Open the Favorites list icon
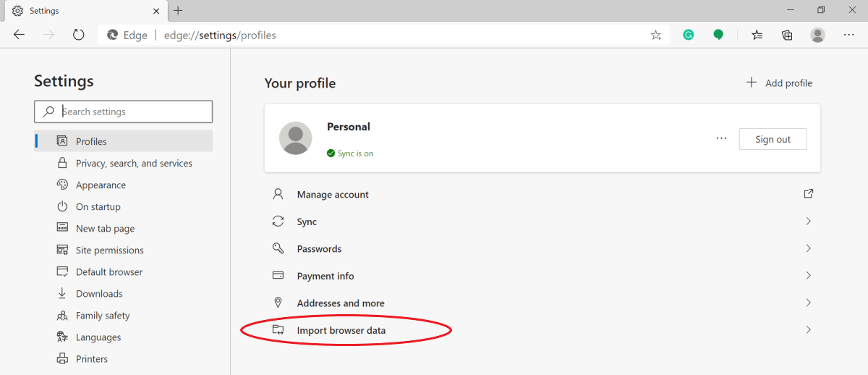Image resolution: width=868 pixels, height=375 pixels. coord(757,35)
